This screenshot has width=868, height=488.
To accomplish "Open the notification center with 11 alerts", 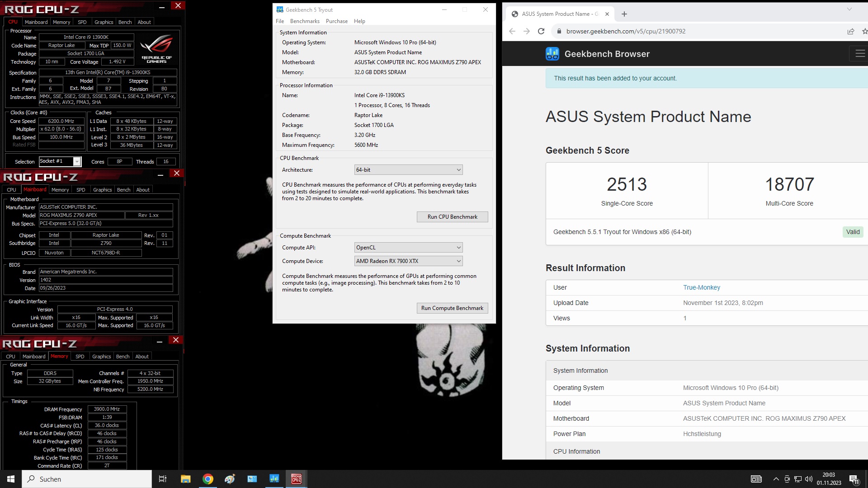I will [x=854, y=479].
